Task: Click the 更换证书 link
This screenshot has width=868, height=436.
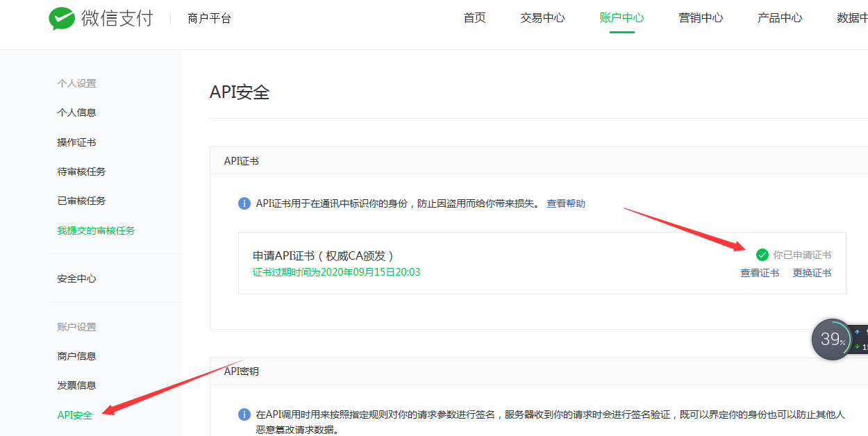Action: point(812,273)
